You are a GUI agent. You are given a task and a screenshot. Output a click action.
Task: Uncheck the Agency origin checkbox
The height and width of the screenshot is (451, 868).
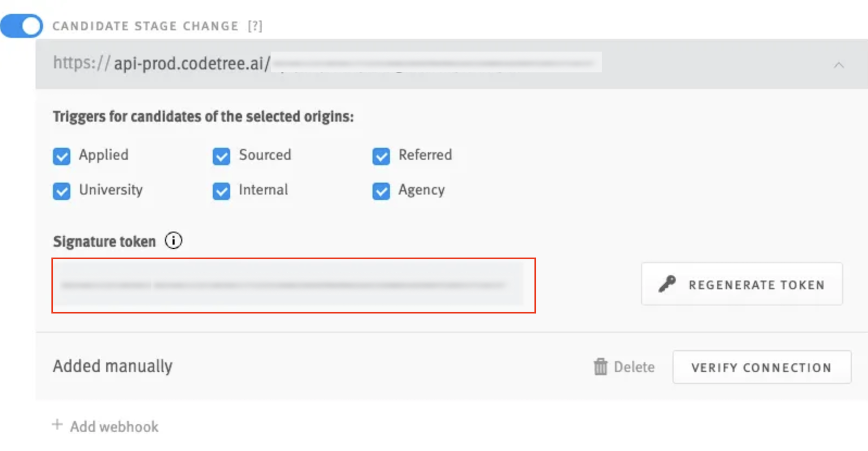tap(381, 191)
